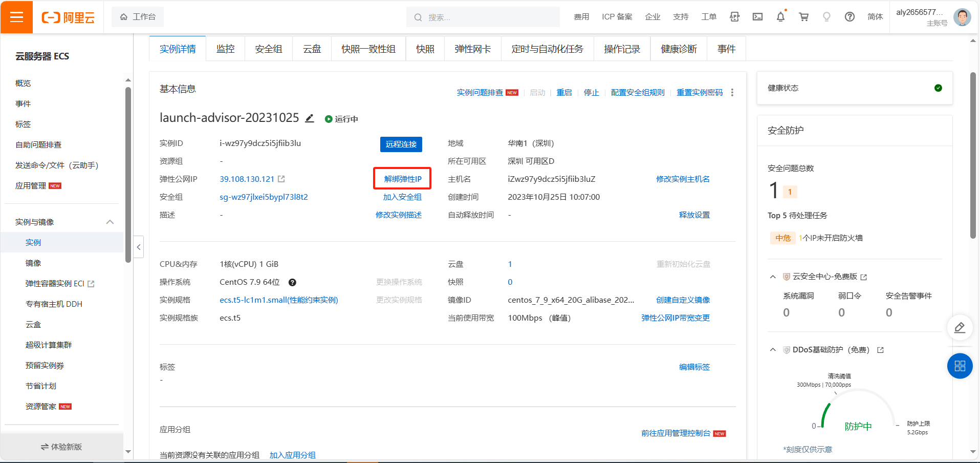Click 配置安全组规则 link
Image resolution: width=980 pixels, height=463 pixels.
click(x=638, y=93)
